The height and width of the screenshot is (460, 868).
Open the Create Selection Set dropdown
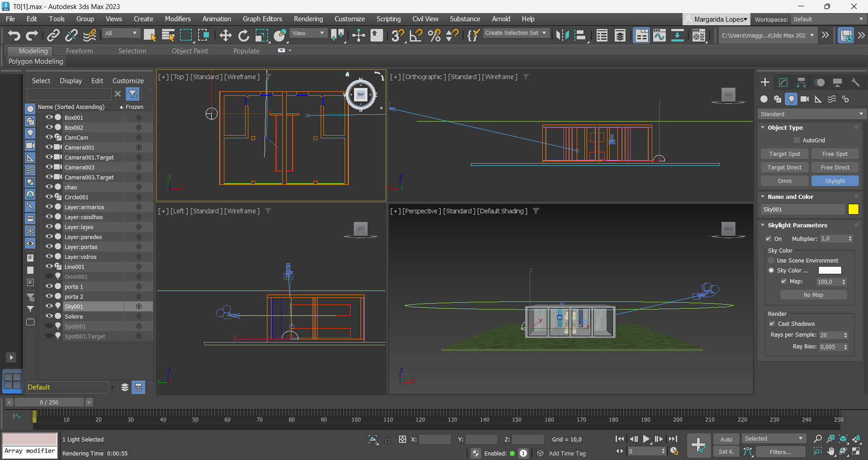pos(516,33)
